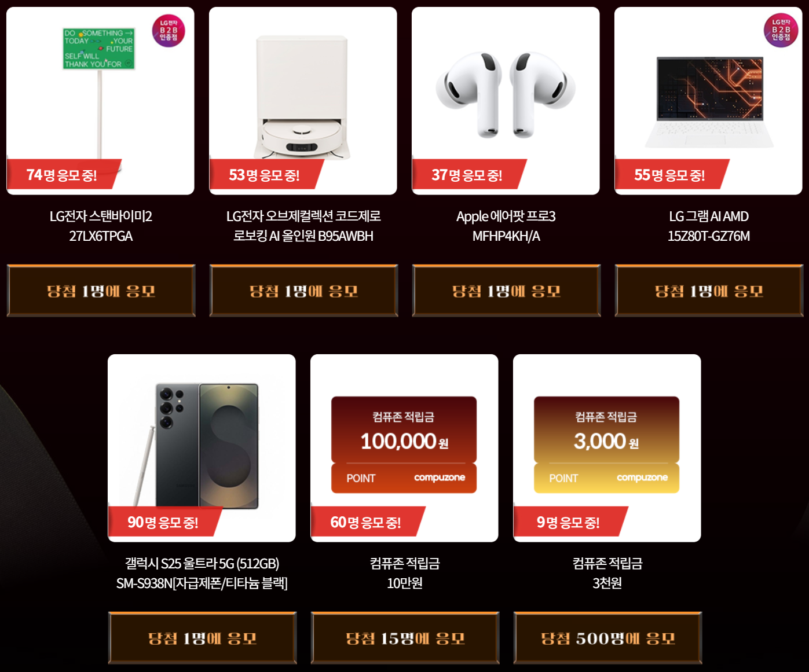This screenshot has height=672, width=809.
Task: Open the LG Gram AI AMD laptop image
Action: [x=708, y=101]
